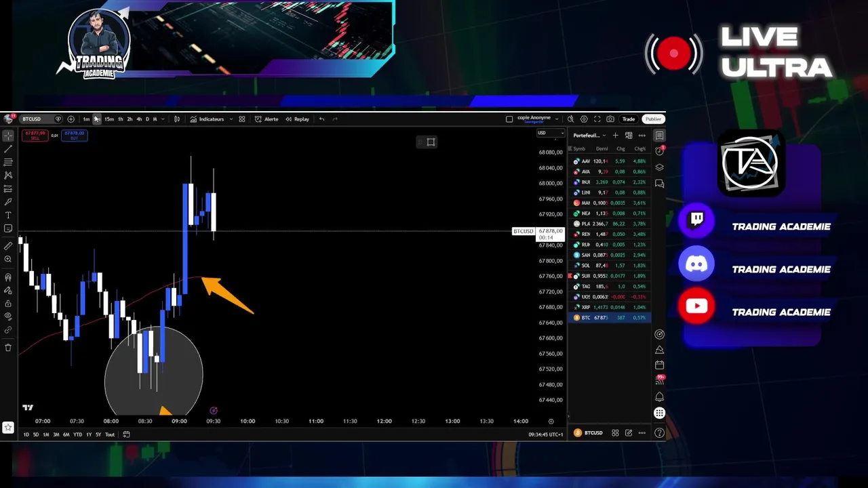Select the YTD date range
This screenshot has height=488, width=868.
coord(77,434)
